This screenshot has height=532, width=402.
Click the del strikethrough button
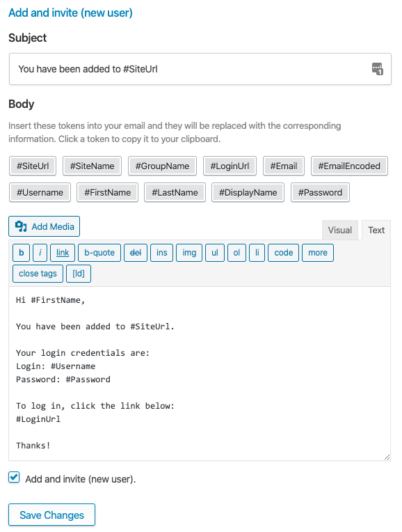pos(136,253)
